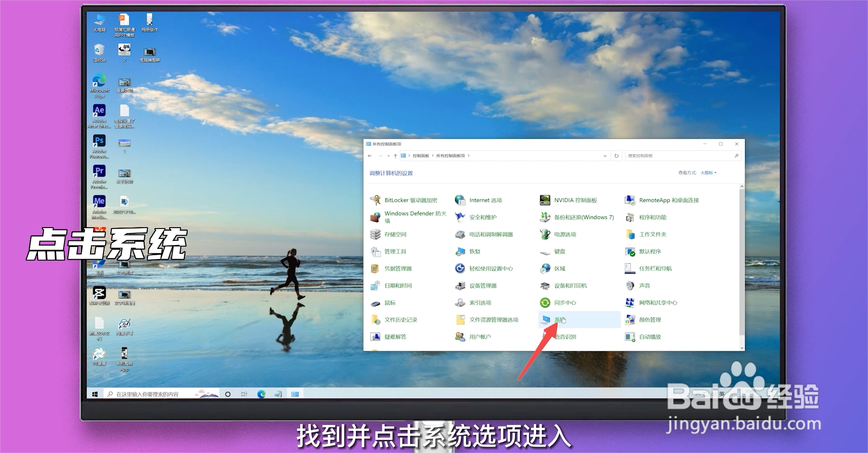Open 备份和还原(Windows 7) item
The height and width of the screenshot is (453, 868).
click(x=577, y=217)
